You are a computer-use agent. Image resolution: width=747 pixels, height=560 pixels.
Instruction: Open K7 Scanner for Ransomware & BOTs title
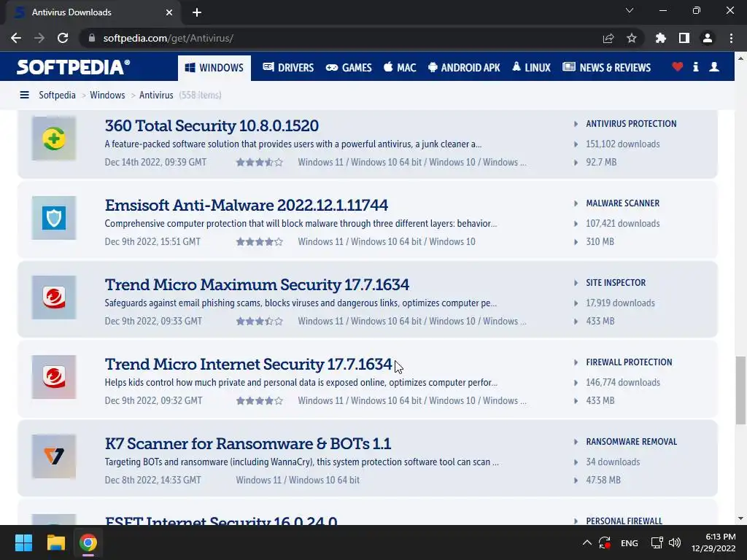(x=248, y=444)
